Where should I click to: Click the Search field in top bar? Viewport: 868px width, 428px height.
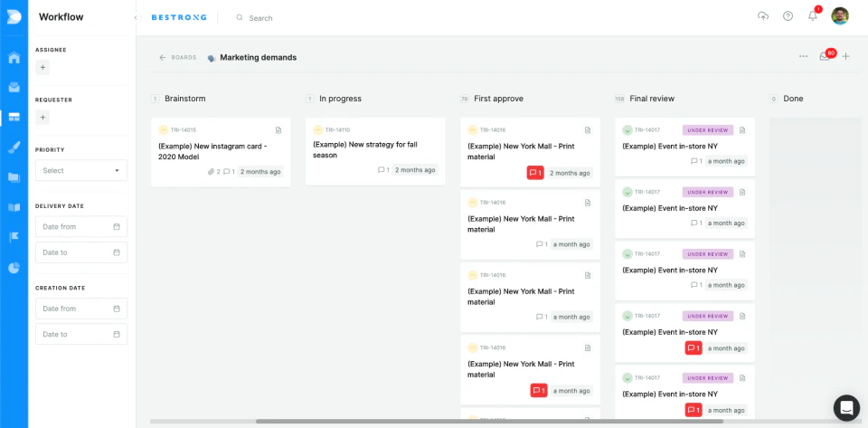(x=260, y=18)
